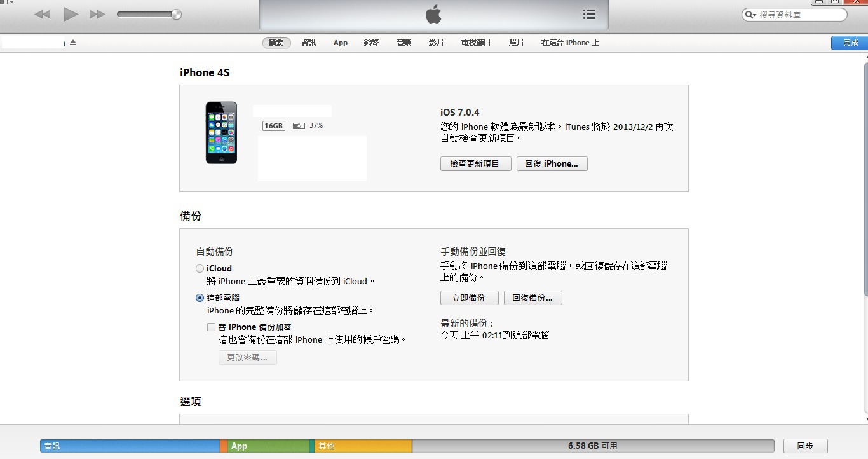Focus the 搜尋資料庫 search field
The image size is (868, 459).
794,15
